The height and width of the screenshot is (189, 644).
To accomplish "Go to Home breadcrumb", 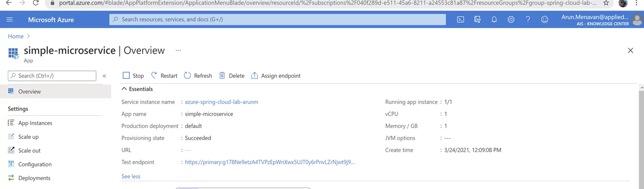I will point(16,36).
